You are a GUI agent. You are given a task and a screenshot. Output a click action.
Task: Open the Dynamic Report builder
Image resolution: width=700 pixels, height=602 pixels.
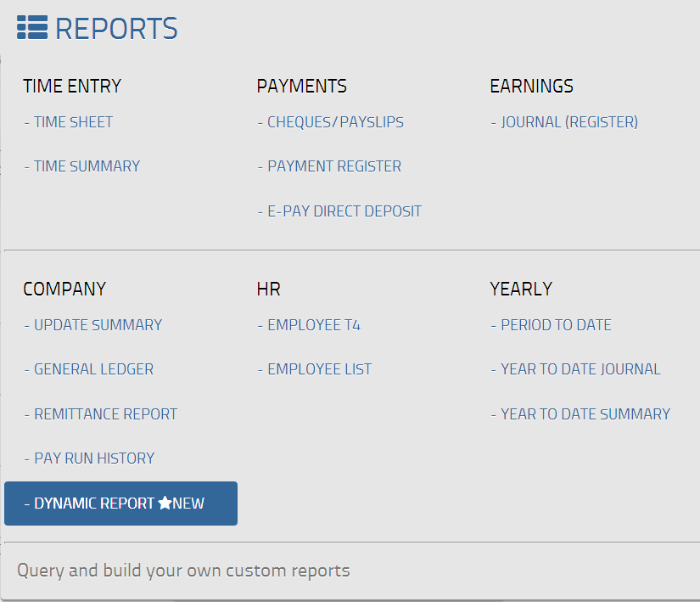[x=102, y=503]
